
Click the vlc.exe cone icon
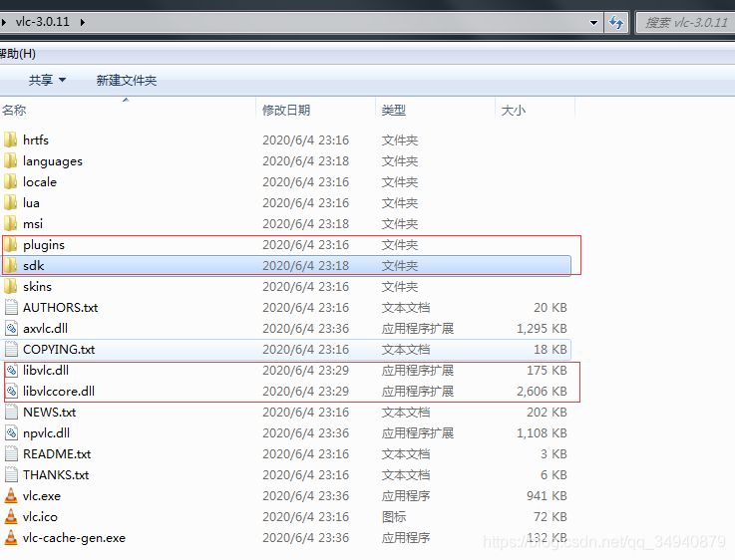tap(11, 495)
